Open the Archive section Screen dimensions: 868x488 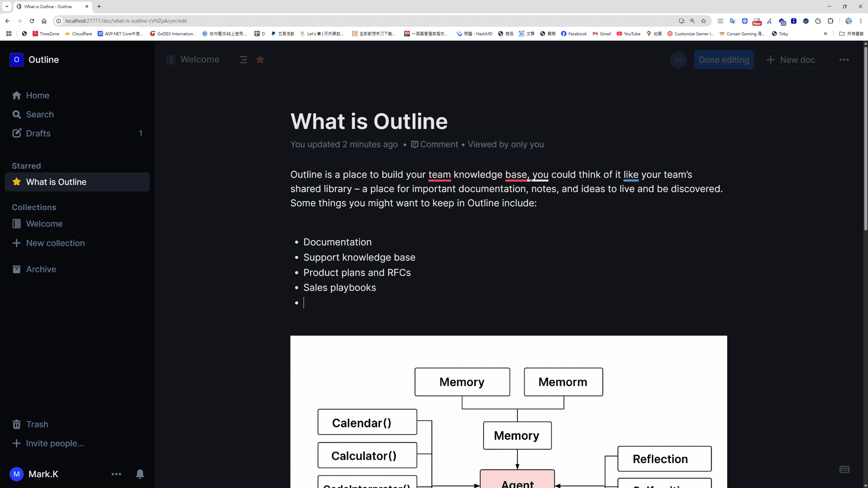[x=41, y=269]
